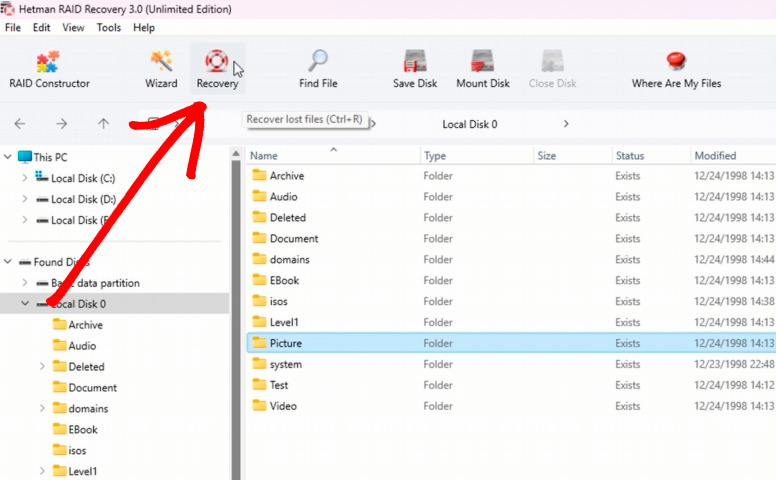776x480 pixels.
Task: Launch the Wizard tool
Action: [x=161, y=70]
